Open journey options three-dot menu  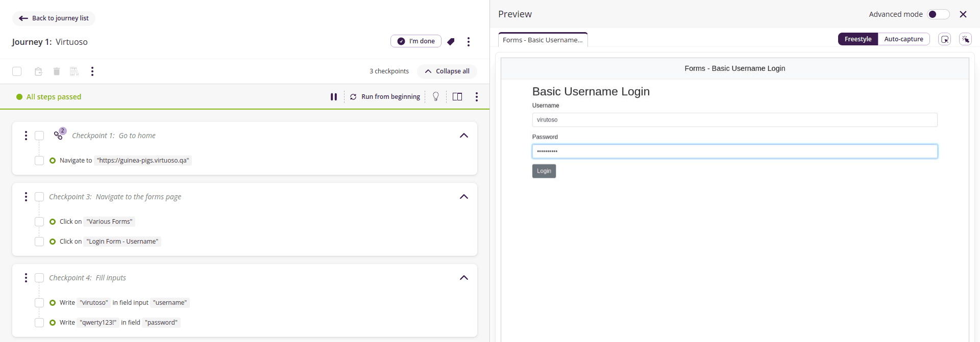coord(468,42)
